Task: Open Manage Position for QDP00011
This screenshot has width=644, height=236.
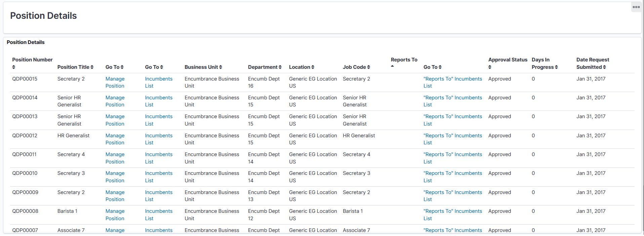Action: click(115, 158)
